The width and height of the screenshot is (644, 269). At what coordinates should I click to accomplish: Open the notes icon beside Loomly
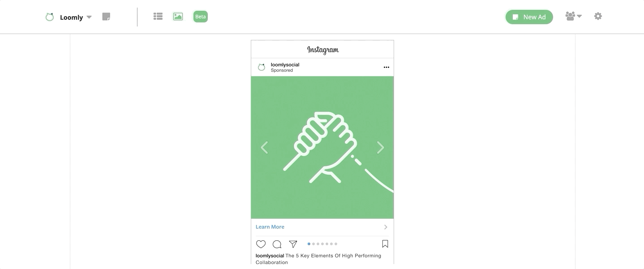(106, 17)
